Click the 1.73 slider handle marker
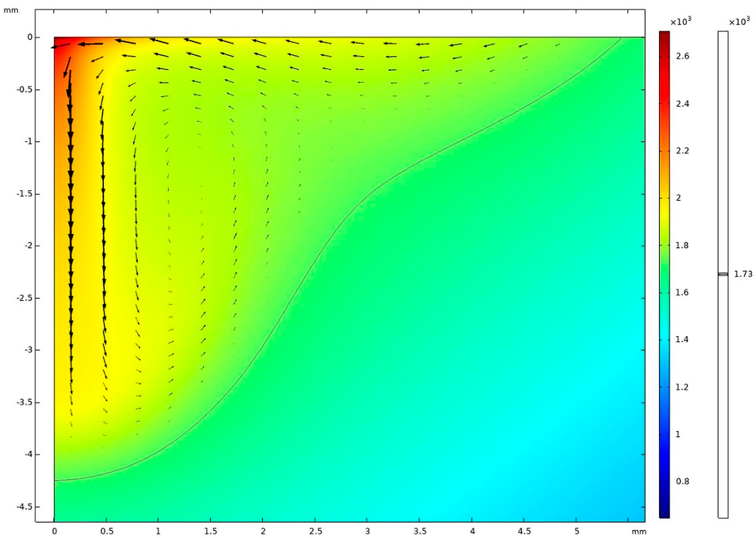 click(723, 274)
